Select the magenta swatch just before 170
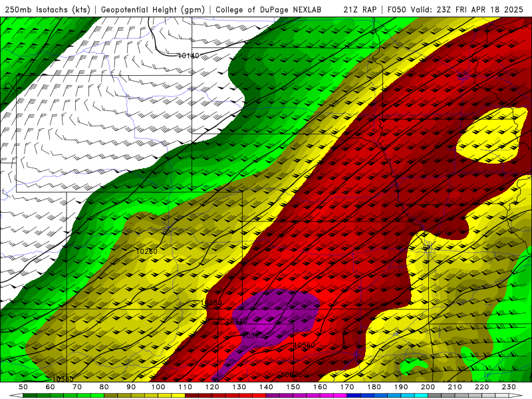Viewport: 532px width, 399px height. tap(340, 396)
